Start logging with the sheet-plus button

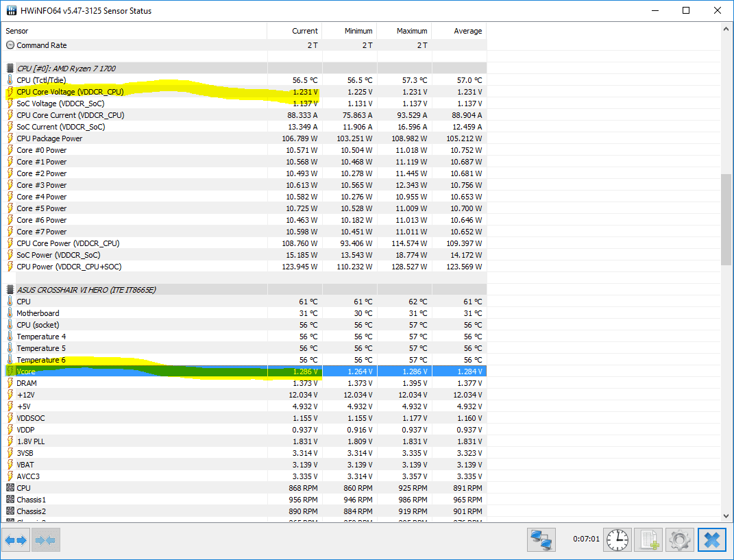tap(649, 540)
